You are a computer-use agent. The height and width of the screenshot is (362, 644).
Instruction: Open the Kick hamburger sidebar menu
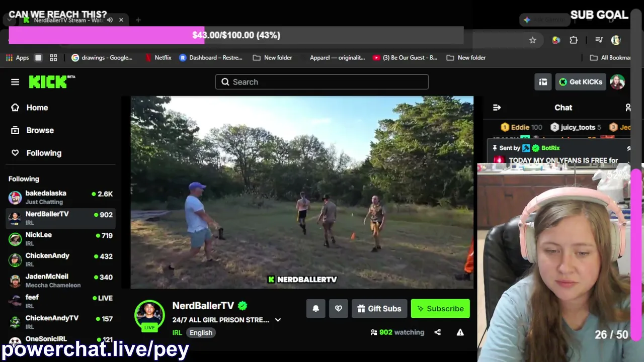point(15,82)
